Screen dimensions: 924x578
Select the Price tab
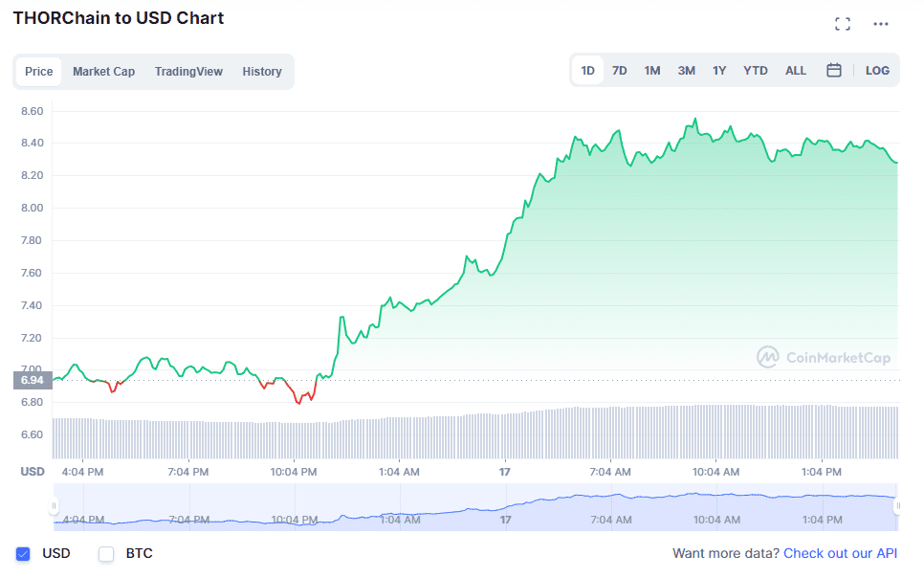(x=38, y=71)
